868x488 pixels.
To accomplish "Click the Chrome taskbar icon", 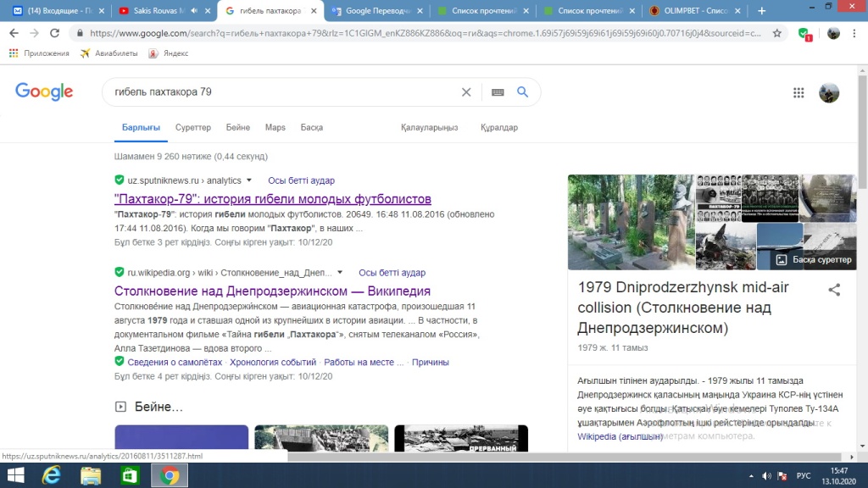I will (x=170, y=475).
